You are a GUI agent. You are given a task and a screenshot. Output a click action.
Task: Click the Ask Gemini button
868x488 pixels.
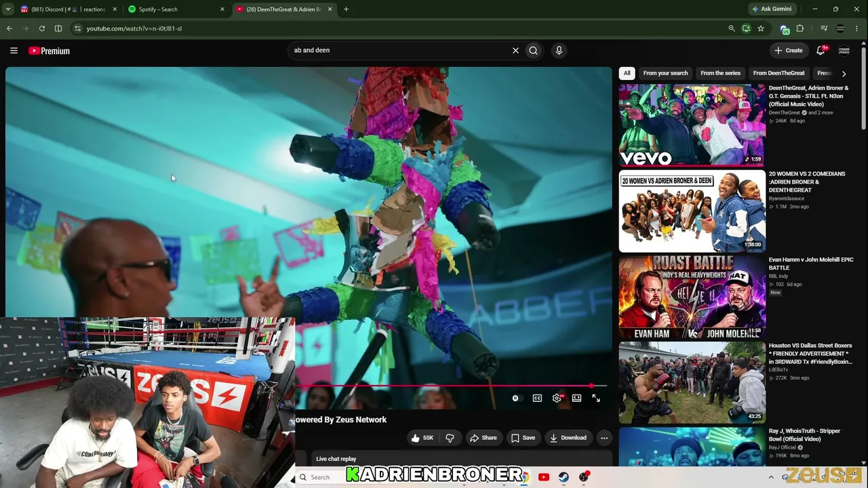click(772, 9)
